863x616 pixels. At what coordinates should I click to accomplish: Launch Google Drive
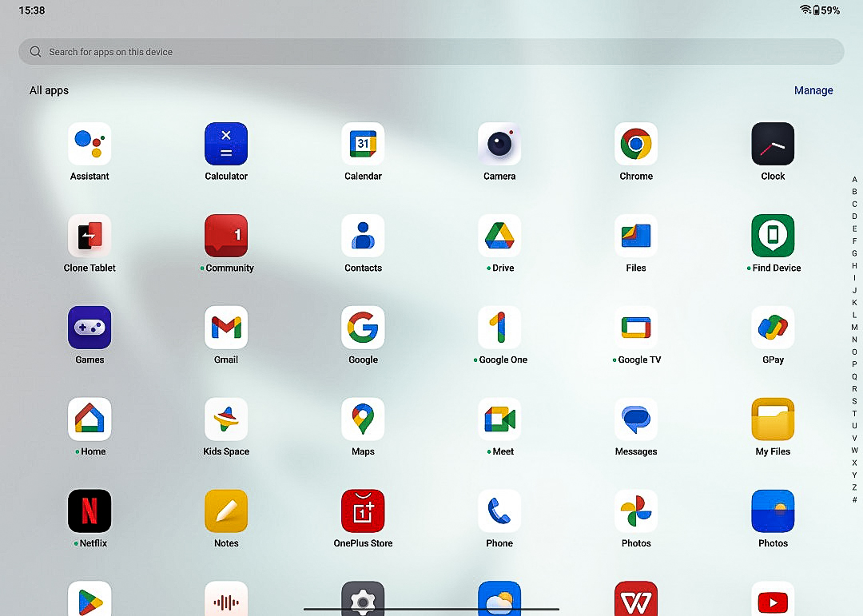click(499, 236)
